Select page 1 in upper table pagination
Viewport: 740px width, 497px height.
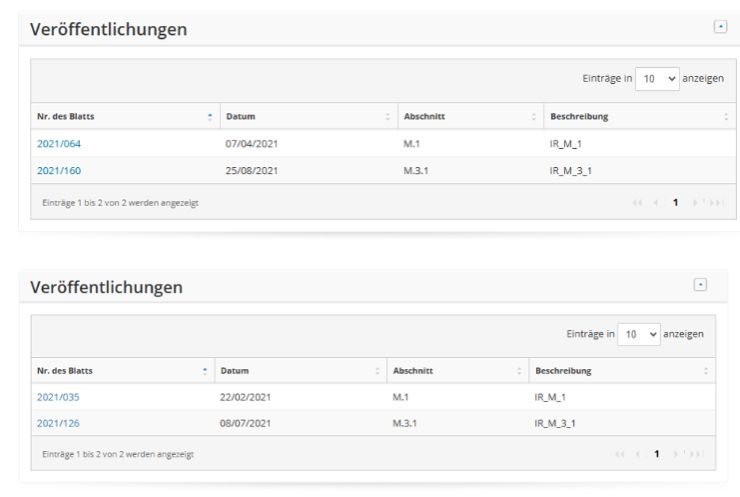point(675,202)
